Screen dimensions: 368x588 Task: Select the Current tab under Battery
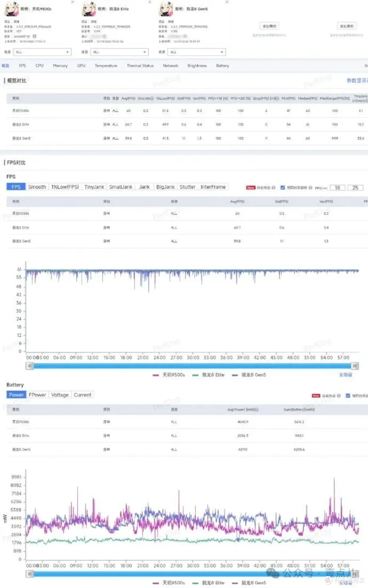(x=83, y=395)
